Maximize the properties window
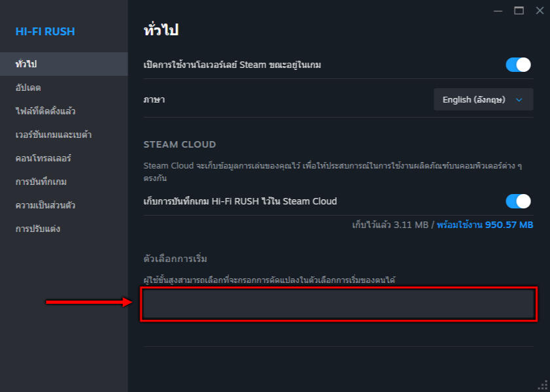The height and width of the screenshot is (392, 550). coord(519,10)
